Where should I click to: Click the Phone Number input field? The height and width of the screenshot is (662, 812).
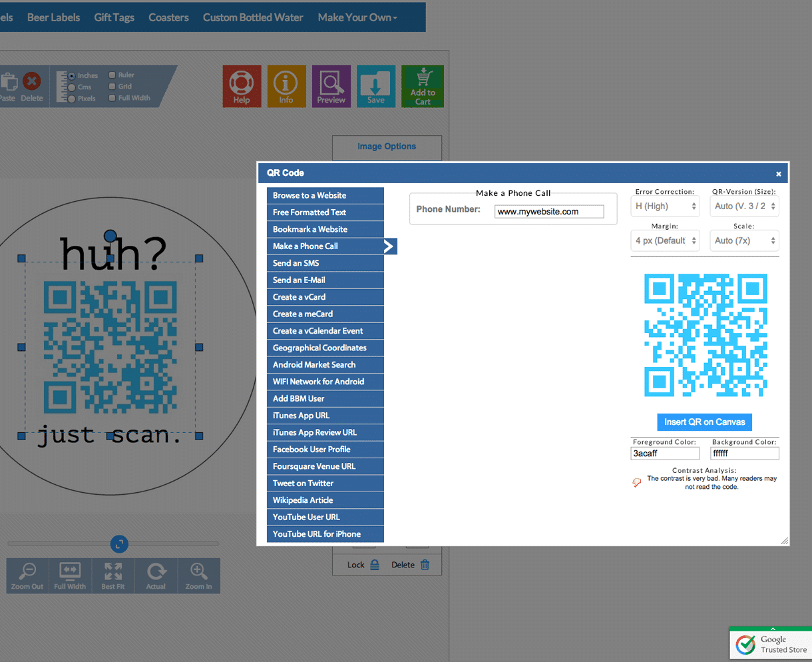(549, 212)
